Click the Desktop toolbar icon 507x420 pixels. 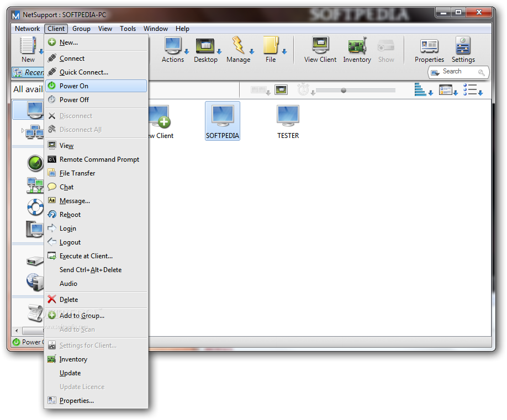pos(205,46)
